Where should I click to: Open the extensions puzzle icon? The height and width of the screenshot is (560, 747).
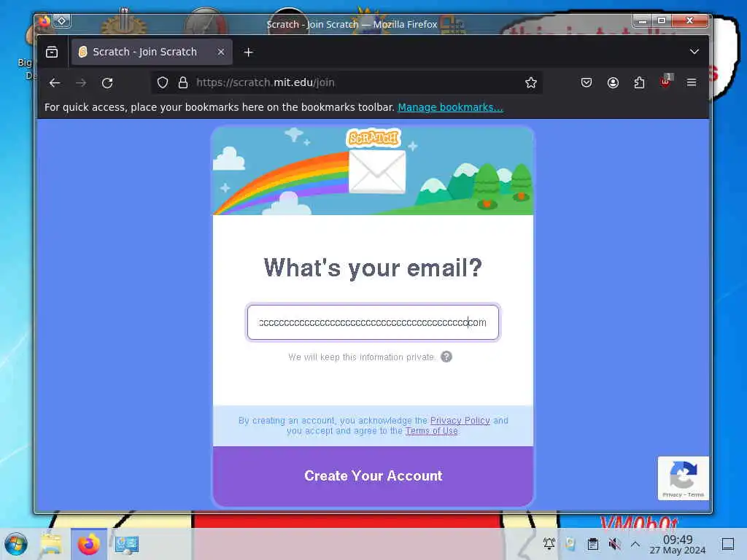pyautogui.click(x=639, y=83)
